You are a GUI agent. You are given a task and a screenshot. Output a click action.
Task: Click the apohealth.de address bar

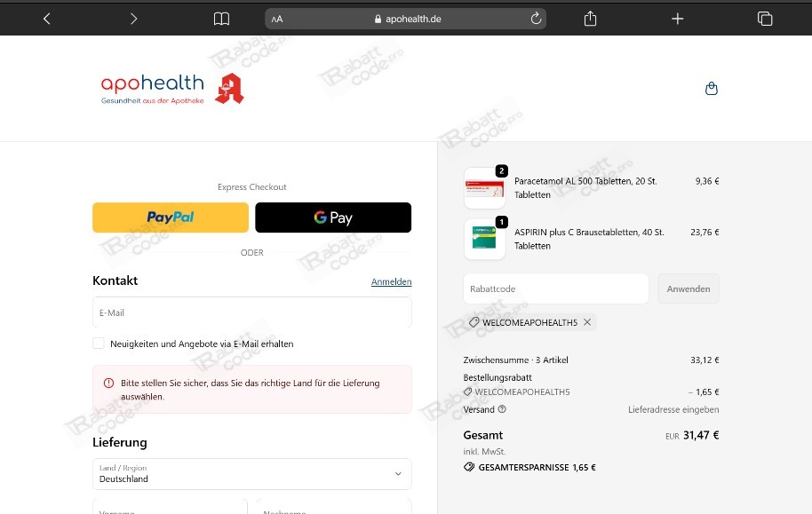[x=405, y=19]
